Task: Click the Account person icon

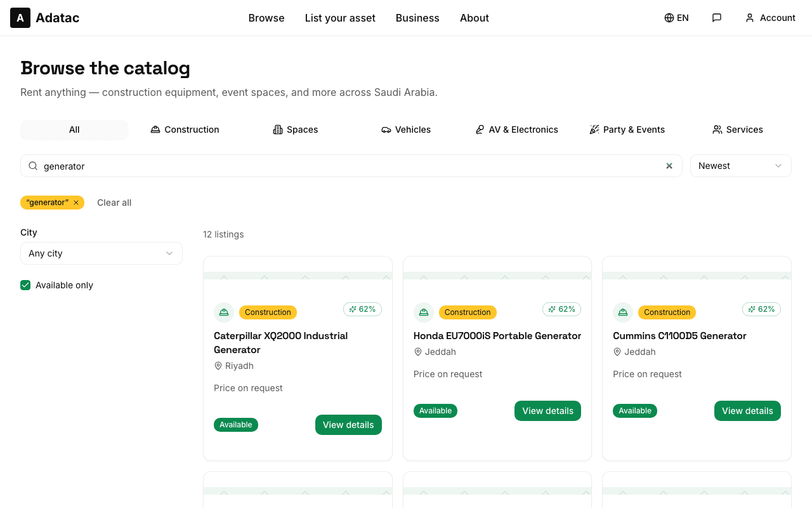Action: coord(750,18)
